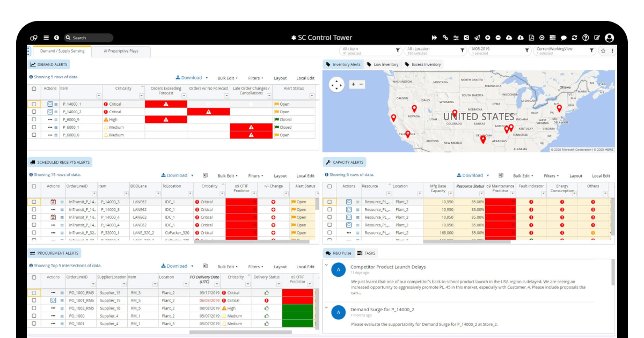Open Competitor Product Launch Delays post
The height and width of the screenshot is (338, 644).
point(388,267)
